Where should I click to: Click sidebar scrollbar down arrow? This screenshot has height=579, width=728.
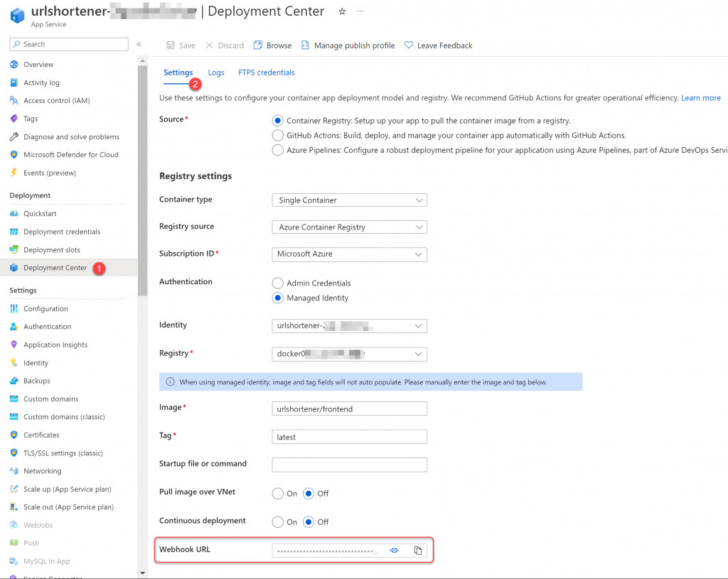(x=142, y=573)
